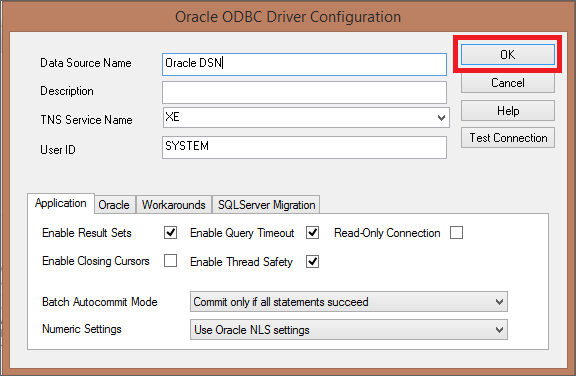
Task: Click the Data Source Name label
Action: click(x=86, y=63)
